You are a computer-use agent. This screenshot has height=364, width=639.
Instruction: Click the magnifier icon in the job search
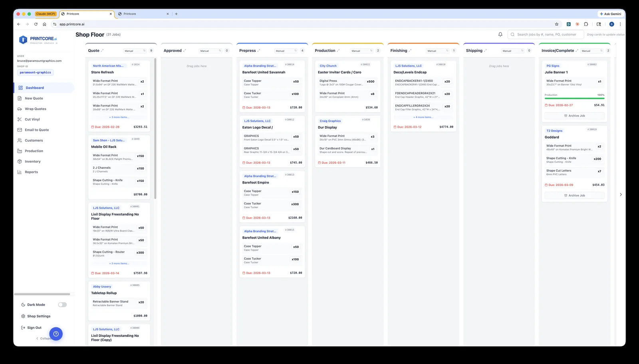point(512,35)
